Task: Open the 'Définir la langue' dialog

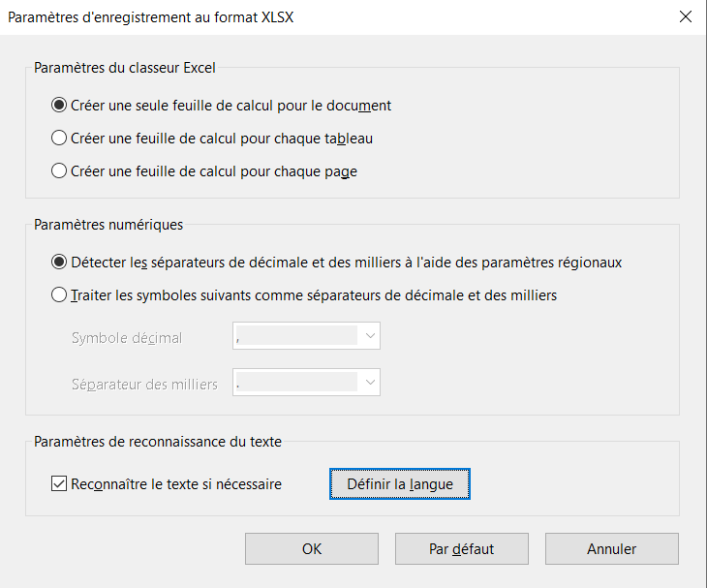Action: pyautogui.click(x=399, y=483)
